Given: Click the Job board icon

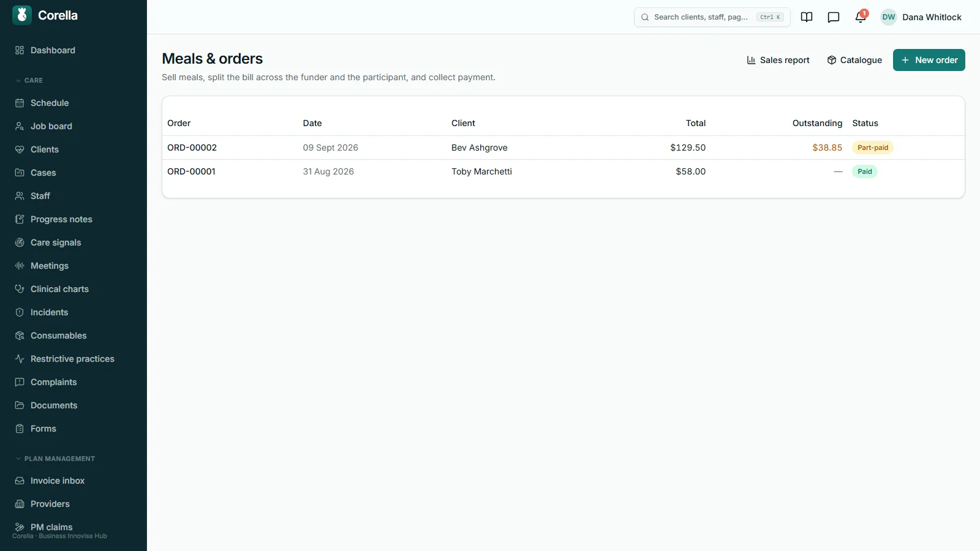Looking at the screenshot, I should pyautogui.click(x=20, y=126).
